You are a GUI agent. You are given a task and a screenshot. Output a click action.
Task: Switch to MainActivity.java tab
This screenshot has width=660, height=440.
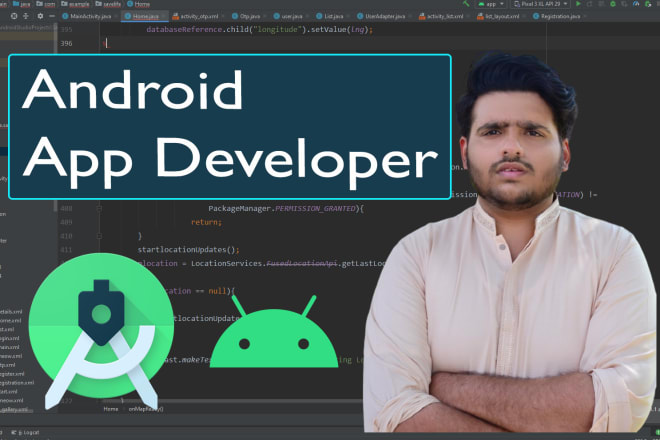point(87,16)
